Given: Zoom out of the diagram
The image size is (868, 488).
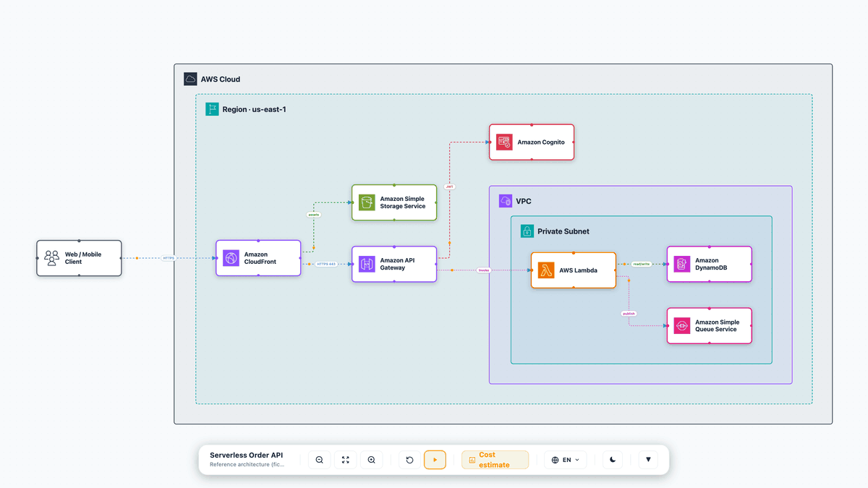Looking at the screenshot, I should 319,460.
